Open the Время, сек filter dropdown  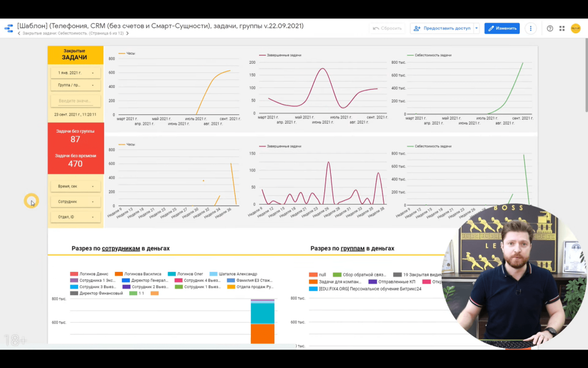pos(75,186)
